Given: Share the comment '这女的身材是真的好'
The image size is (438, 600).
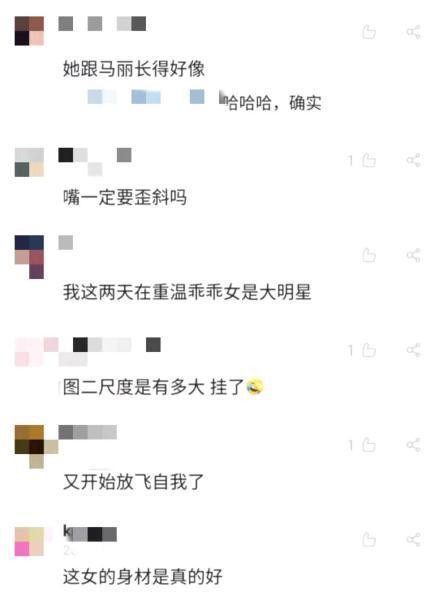Looking at the screenshot, I should [414, 540].
